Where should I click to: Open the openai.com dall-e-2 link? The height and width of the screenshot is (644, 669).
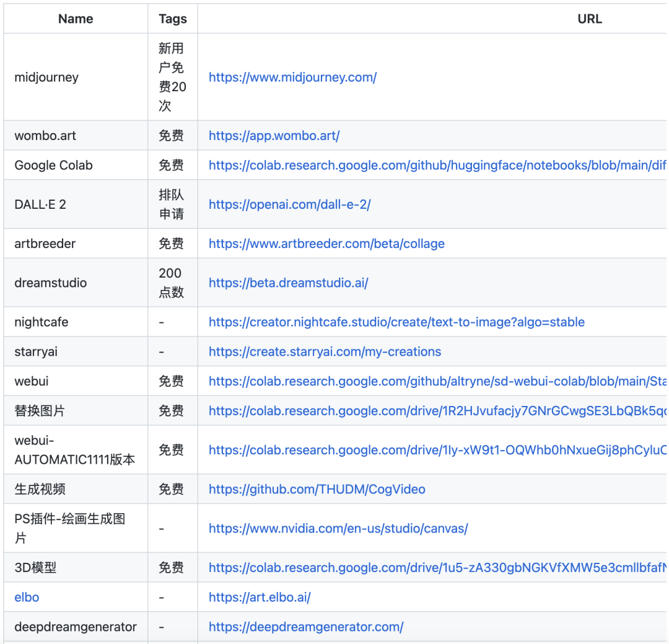click(x=290, y=205)
